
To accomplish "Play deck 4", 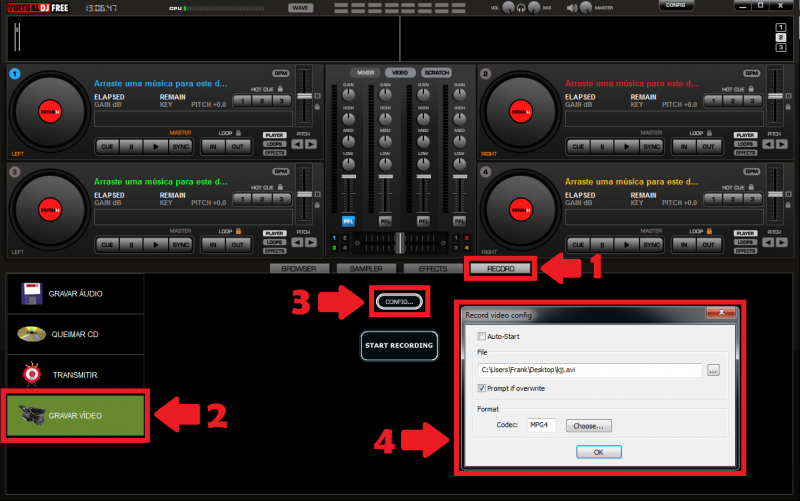I will point(627,245).
